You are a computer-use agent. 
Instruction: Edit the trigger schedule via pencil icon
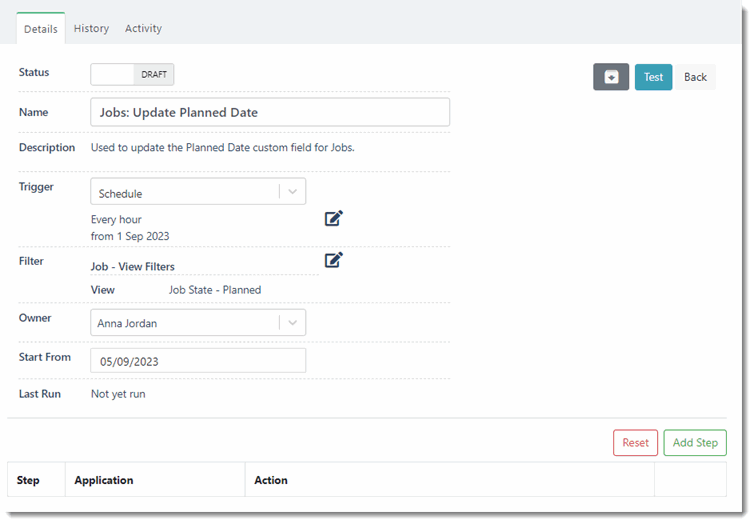tap(334, 218)
